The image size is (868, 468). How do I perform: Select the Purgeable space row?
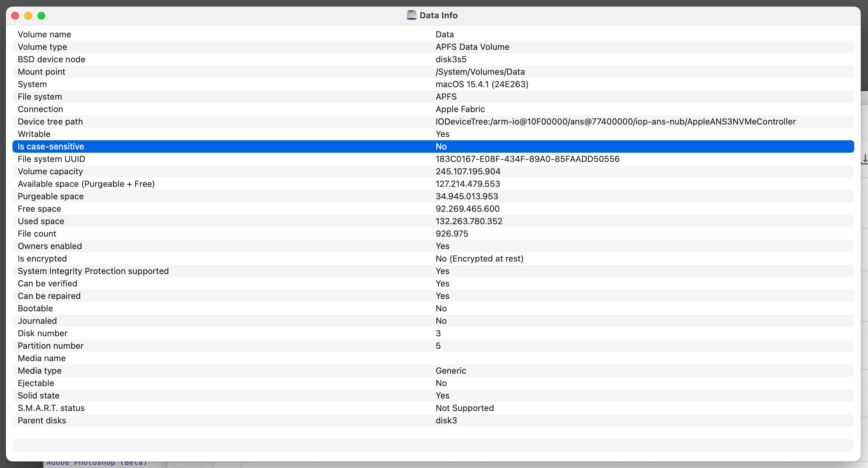(50, 196)
